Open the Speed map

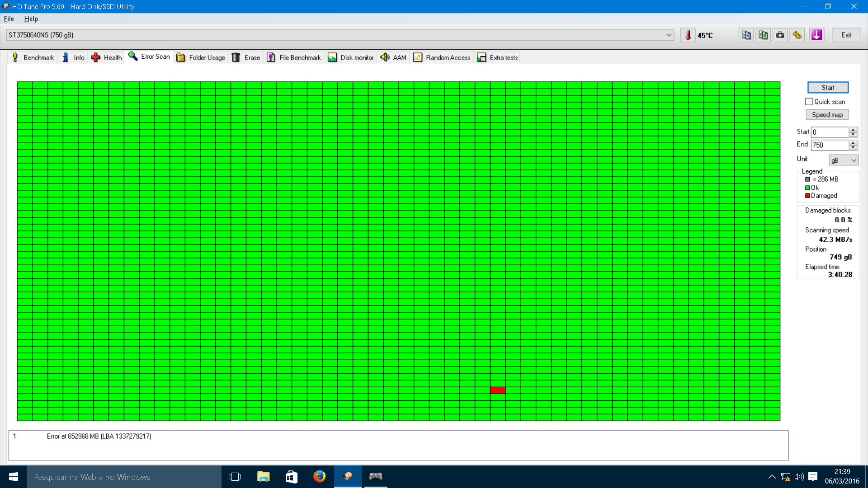[827, 115]
